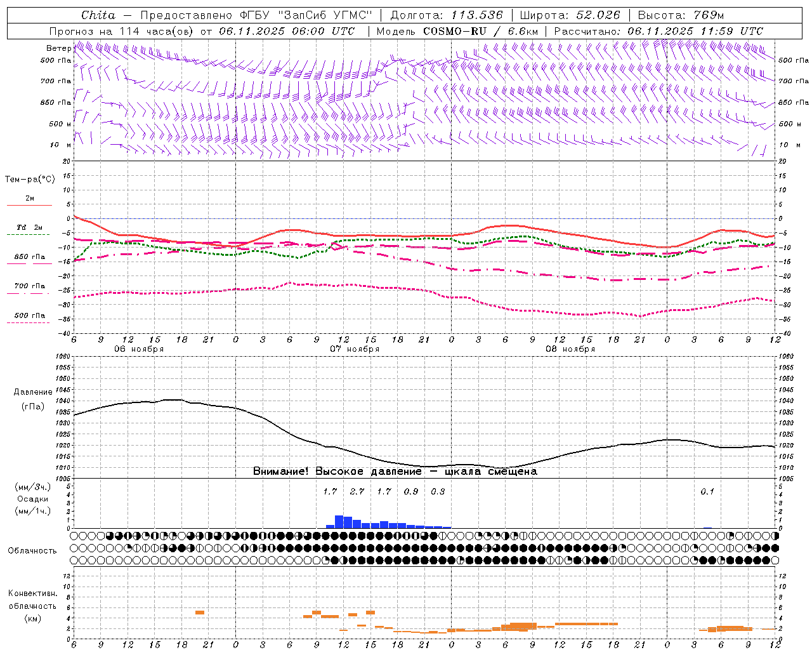The height and width of the screenshot is (650, 812).
Task: Click the 08 ноября date label
Action: (x=570, y=349)
